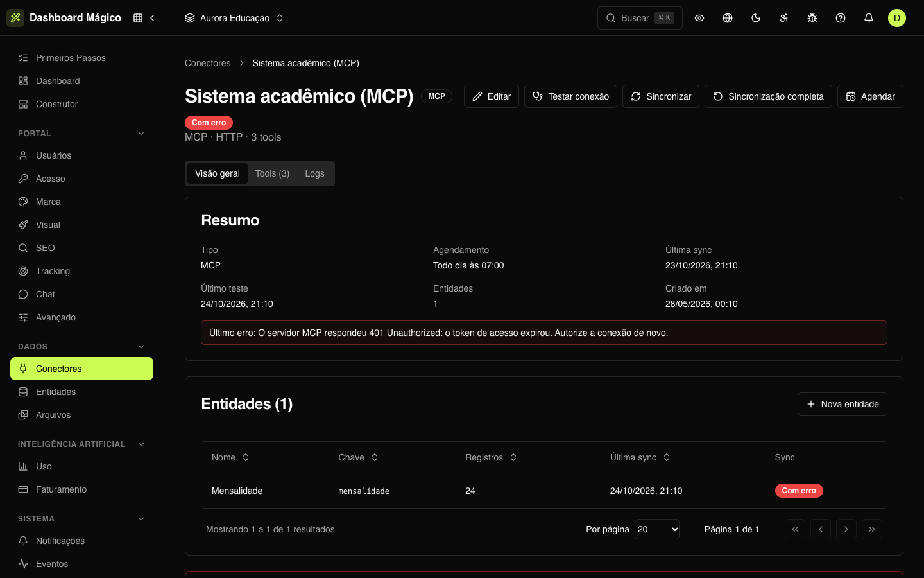Click the Buscar search field
924x578 pixels.
(x=640, y=18)
